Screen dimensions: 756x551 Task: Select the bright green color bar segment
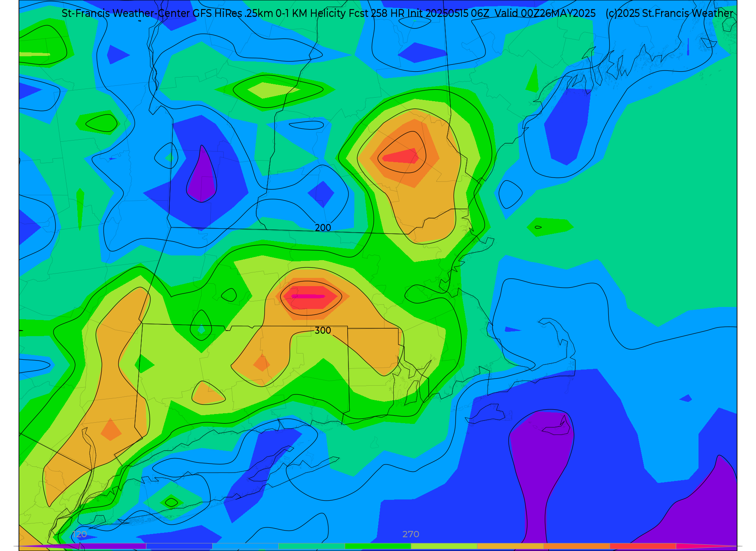[378, 546]
